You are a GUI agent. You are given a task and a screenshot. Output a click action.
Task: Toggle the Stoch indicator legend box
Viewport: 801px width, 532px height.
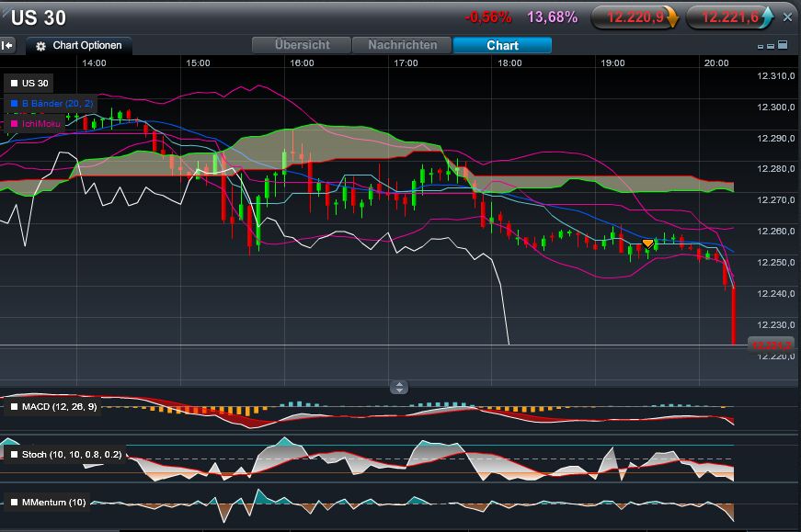[14, 454]
